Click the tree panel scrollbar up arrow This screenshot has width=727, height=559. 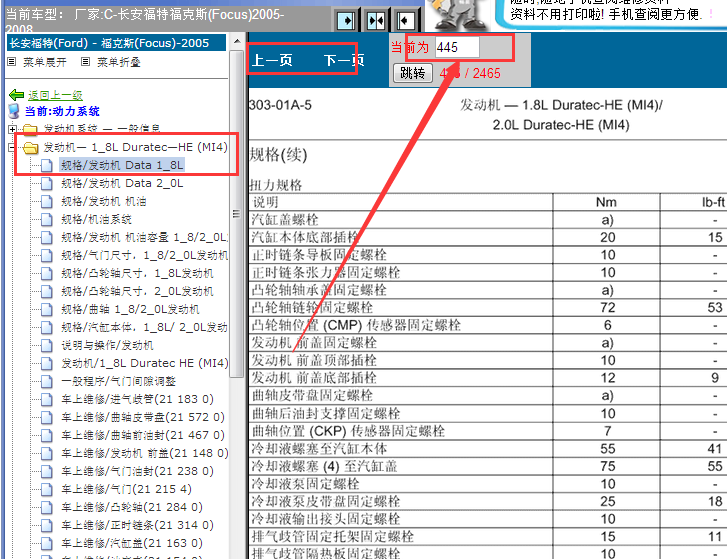click(x=237, y=41)
